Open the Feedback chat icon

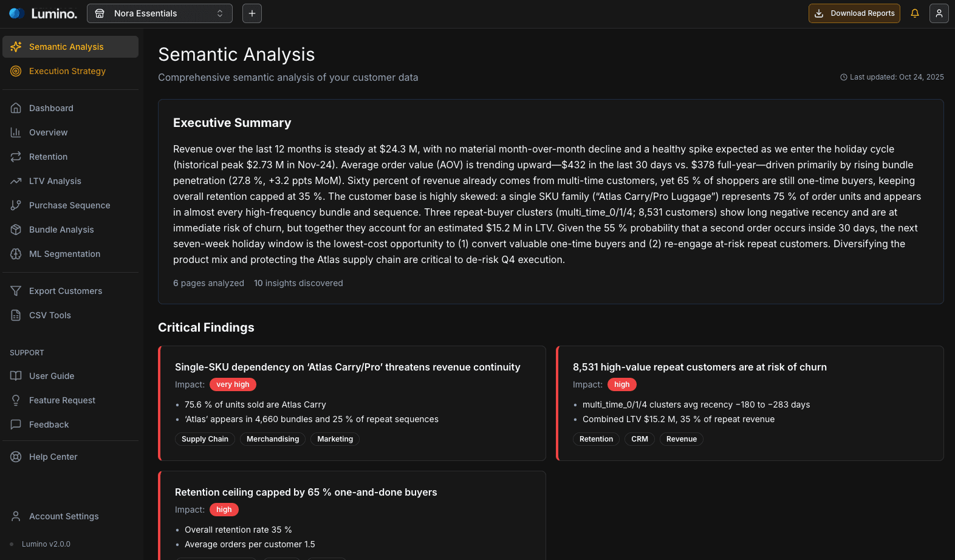click(16, 425)
